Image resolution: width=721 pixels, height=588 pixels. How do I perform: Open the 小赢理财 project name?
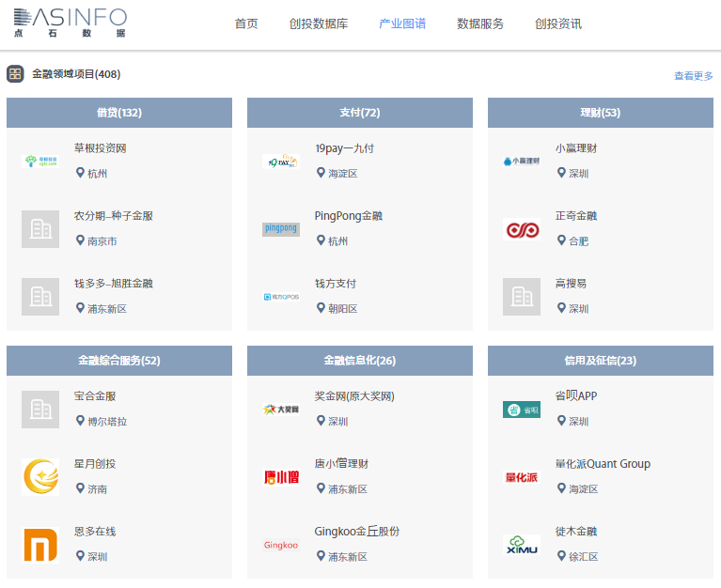coord(576,148)
